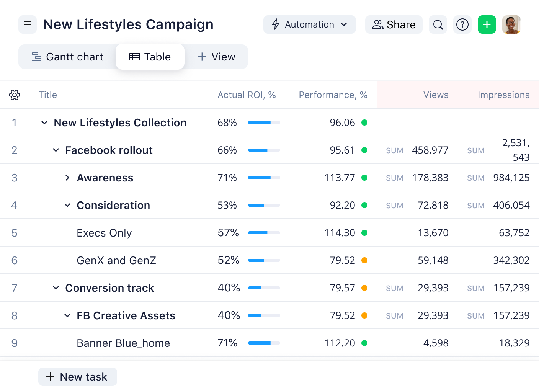Click the search magnifier icon
This screenshot has height=392, width=539.
coord(438,25)
